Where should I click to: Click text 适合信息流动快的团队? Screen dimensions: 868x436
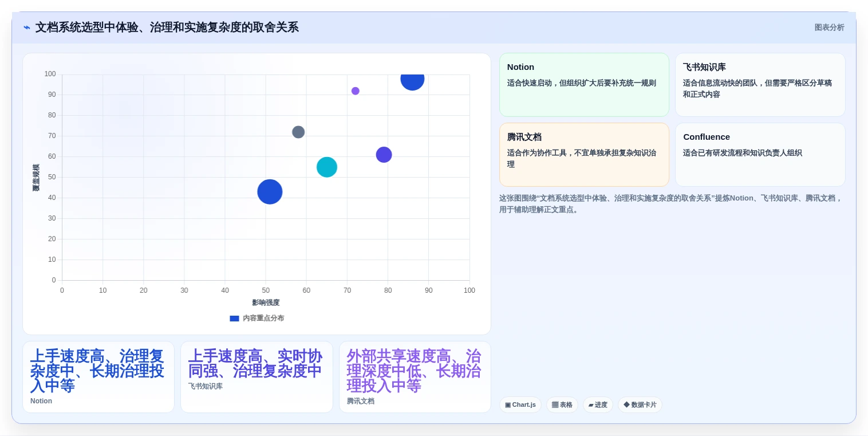coord(757,89)
